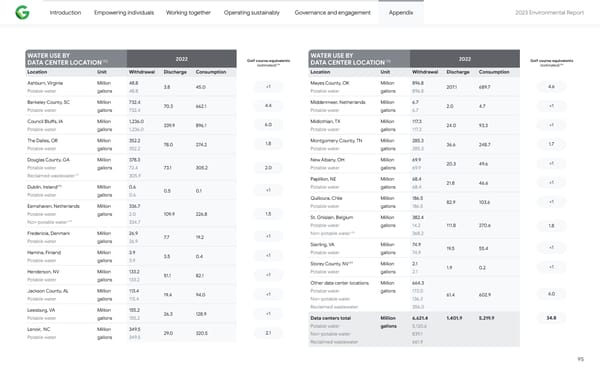Click Douglas County, GA location entry
The width and height of the screenshot is (600, 374).
click(48, 160)
